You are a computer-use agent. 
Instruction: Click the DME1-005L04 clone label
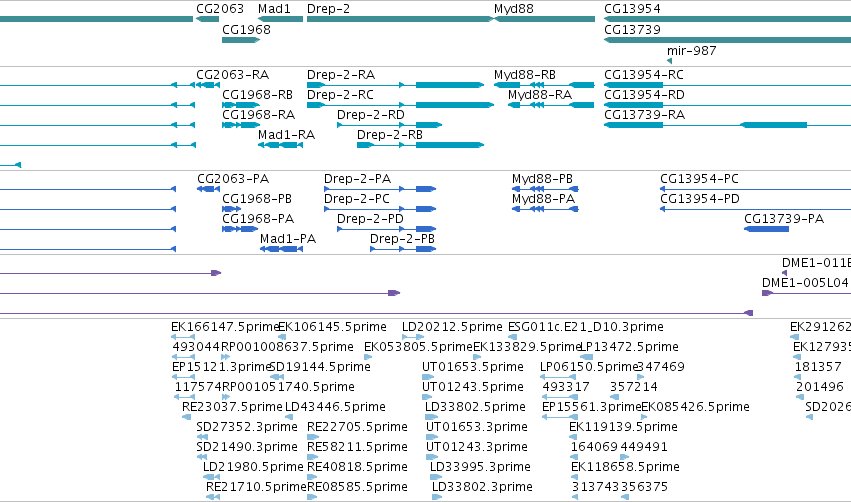click(x=805, y=283)
